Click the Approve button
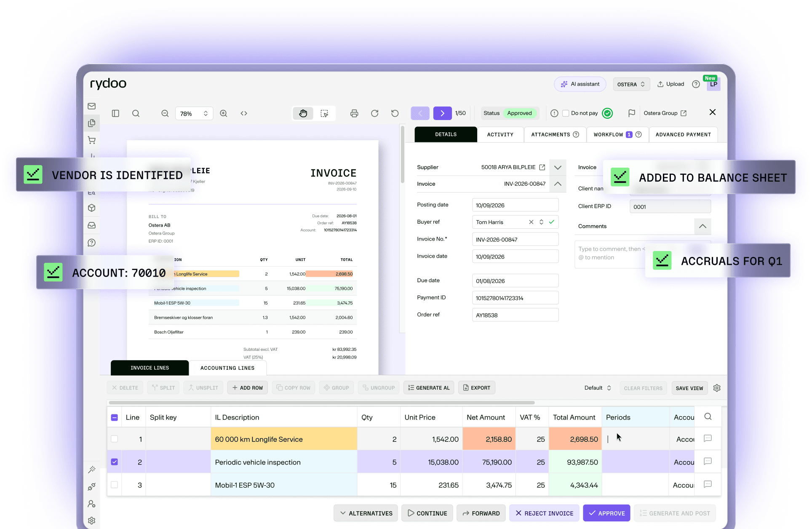This screenshot has width=812, height=529. [606, 513]
